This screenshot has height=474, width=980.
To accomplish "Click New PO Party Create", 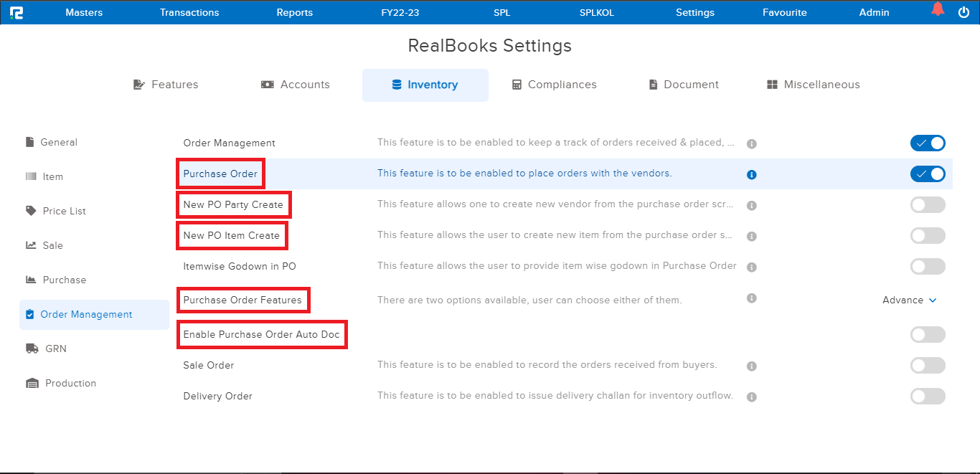I will click(233, 204).
